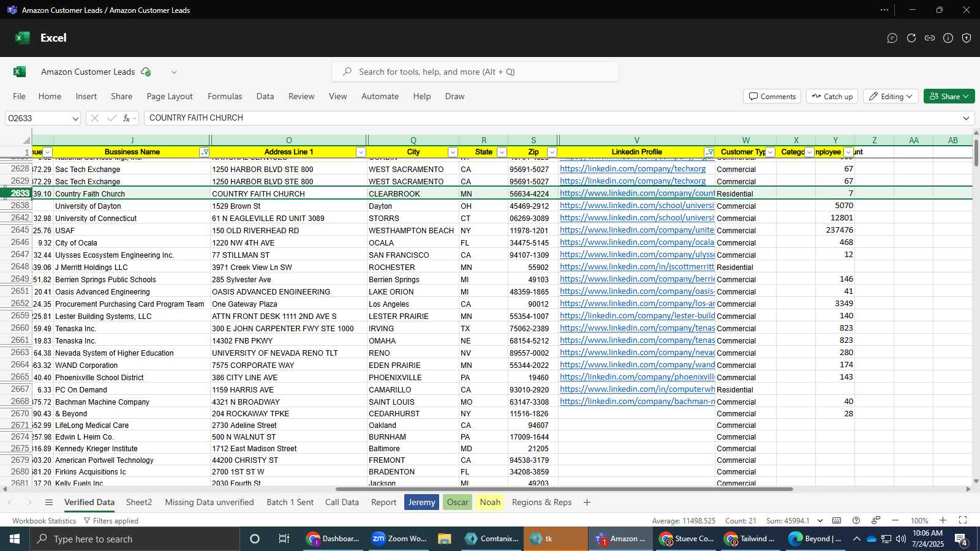Open filter dropdown for Linkedin Profile column
Image resolution: width=980 pixels, height=551 pixels.
click(x=709, y=152)
